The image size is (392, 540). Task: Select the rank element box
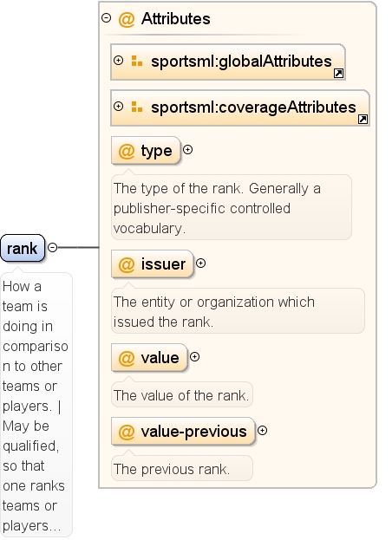[23, 248]
